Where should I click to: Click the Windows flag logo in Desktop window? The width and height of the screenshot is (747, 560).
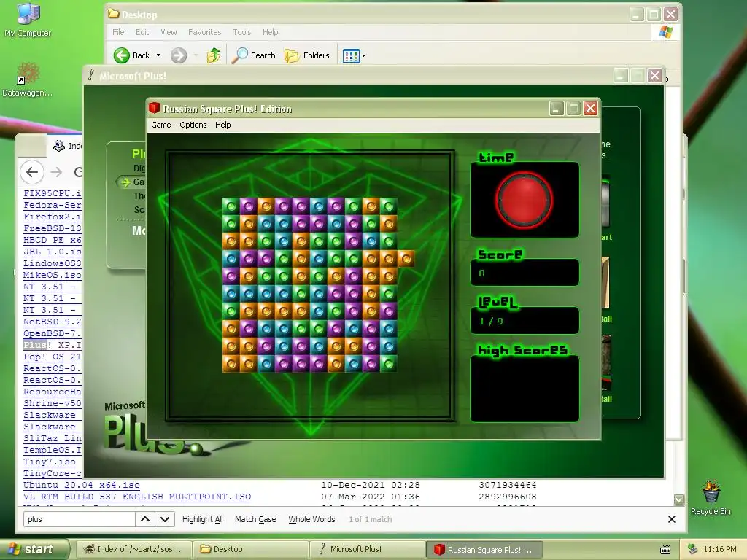pyautogui.click(x=665, y=32)
